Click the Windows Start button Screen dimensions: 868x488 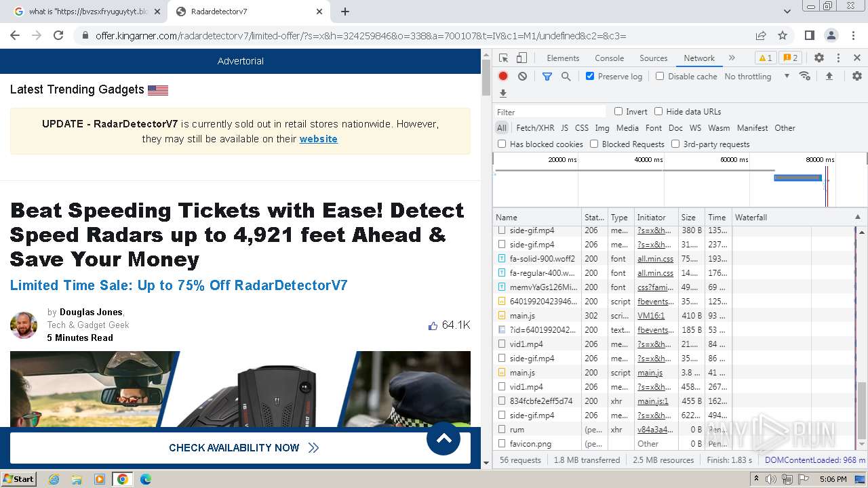pos(19,479)
